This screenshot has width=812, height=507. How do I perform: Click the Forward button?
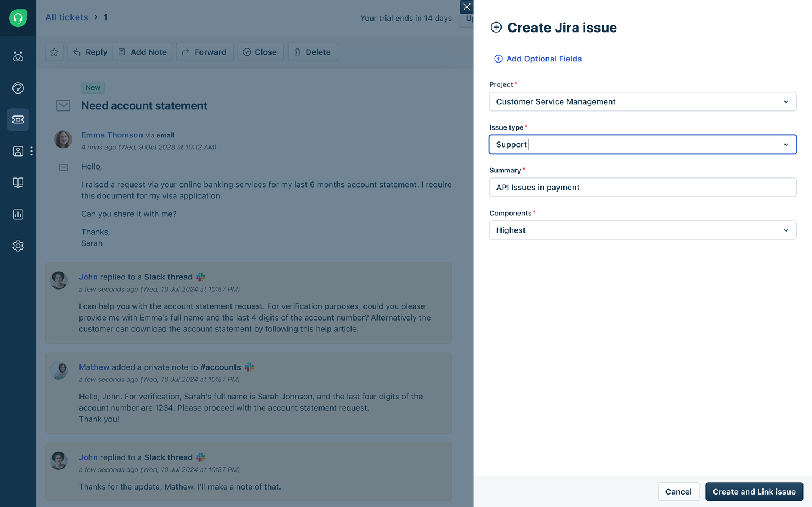tap(205, 52)
